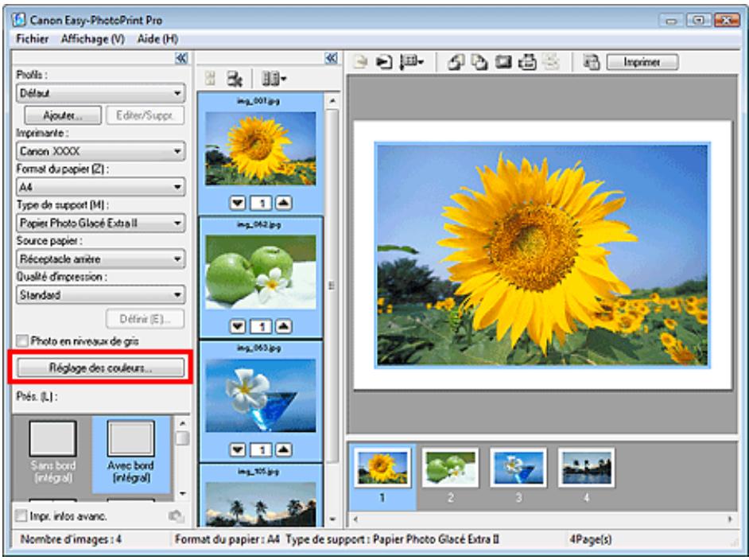
Task: Click image list scrollbar down arrow
Action: pyautogui.click(x=332, y=519)
